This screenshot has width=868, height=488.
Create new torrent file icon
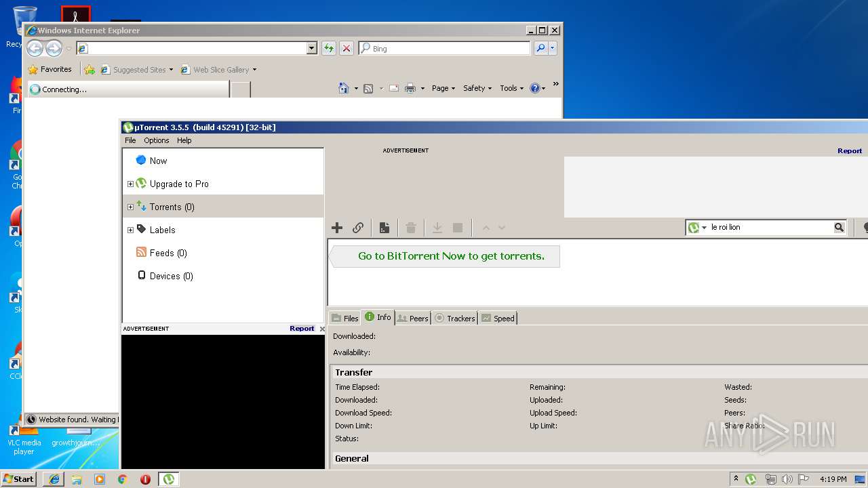pos(384,228)
